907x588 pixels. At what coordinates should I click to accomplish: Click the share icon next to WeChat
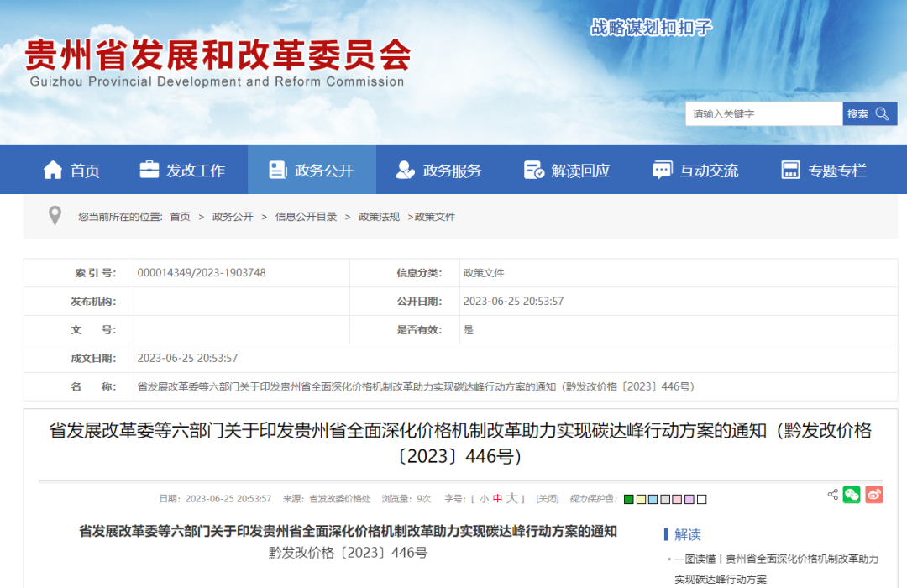832,495
